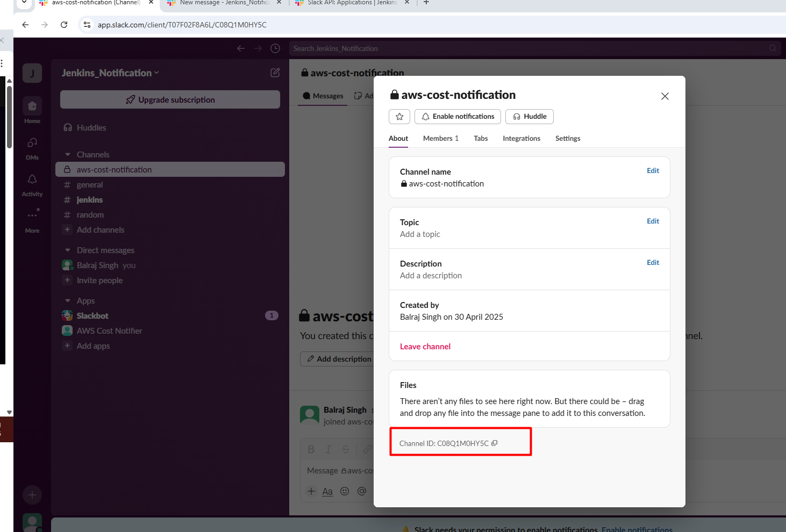Viewport: 786px width, 532px height.
Task: Click Leave channel
Action: 425,347
